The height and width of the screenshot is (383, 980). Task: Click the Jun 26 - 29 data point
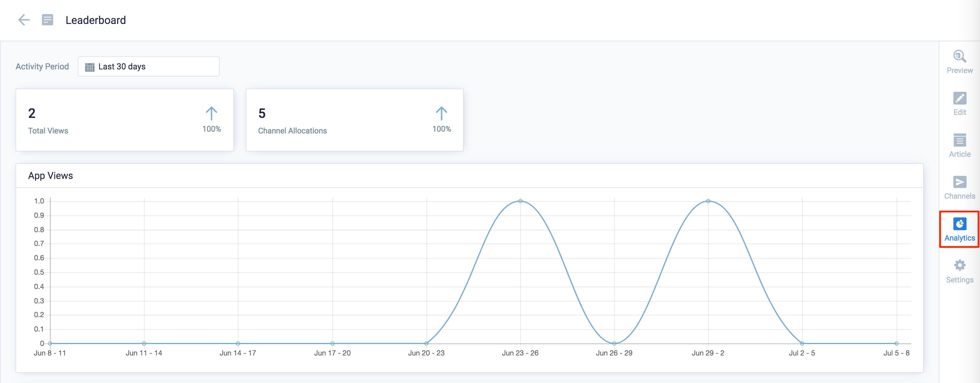pos(614,344)
